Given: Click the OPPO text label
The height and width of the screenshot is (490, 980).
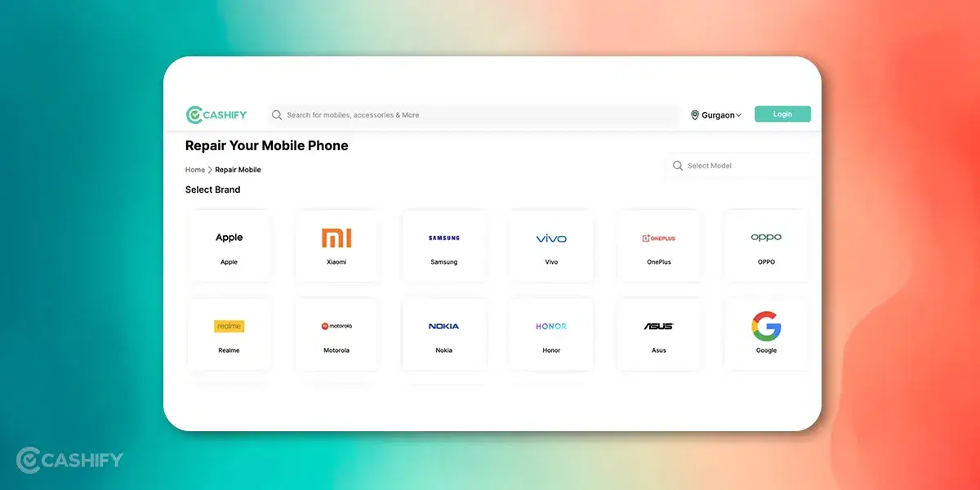Looking at the screenshot, I should [x=766, y=262].
